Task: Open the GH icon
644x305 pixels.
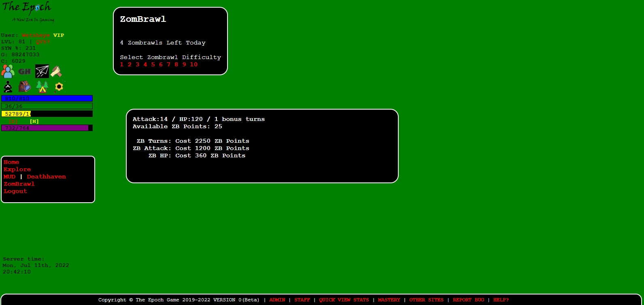Action: click(25, 72)
